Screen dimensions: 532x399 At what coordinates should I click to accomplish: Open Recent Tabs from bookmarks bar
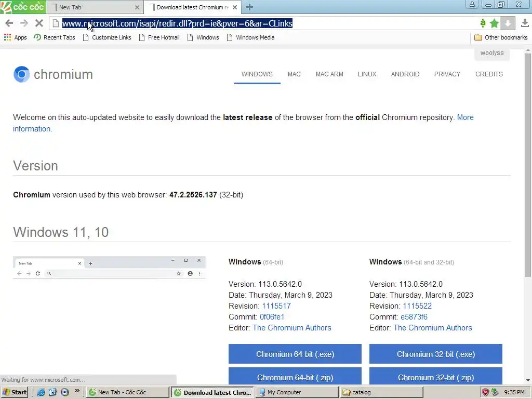click(54, 37)
